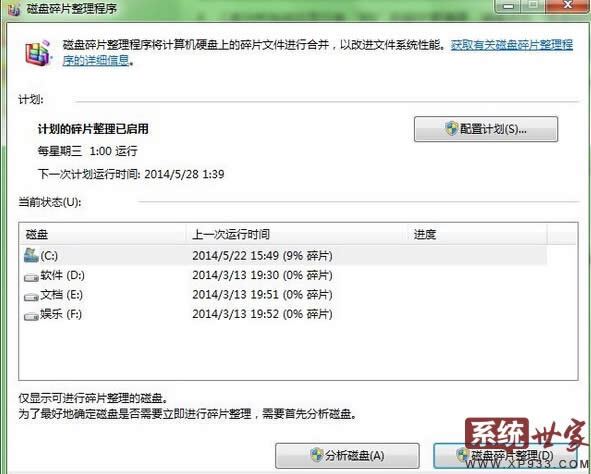591x474 pixels.
Task: Open 配置计划(S)... schedule settings
Action: pos(486,129)
